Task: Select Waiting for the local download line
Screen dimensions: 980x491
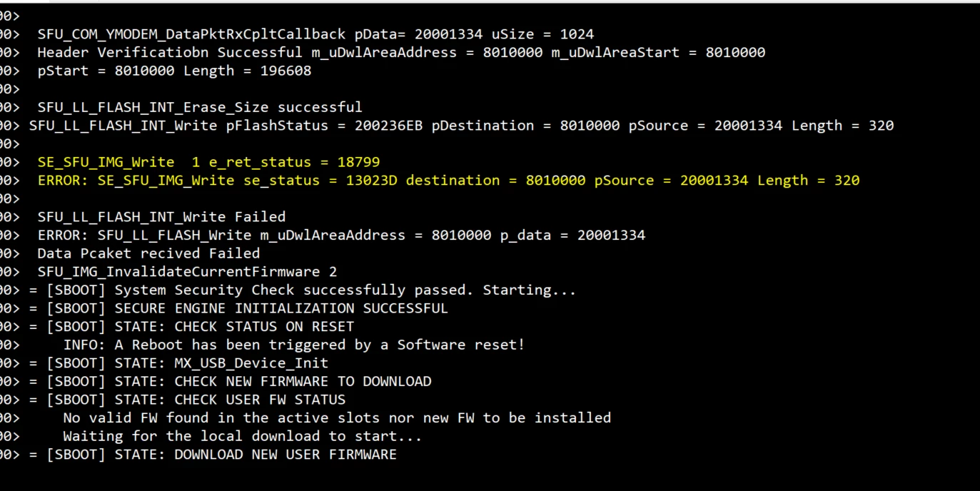Action: click(243, 436)
